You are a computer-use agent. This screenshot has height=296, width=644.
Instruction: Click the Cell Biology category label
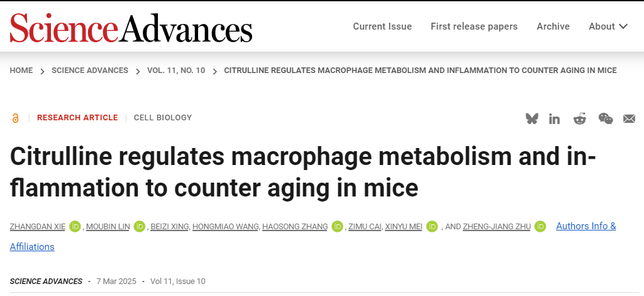pos(163,118)
